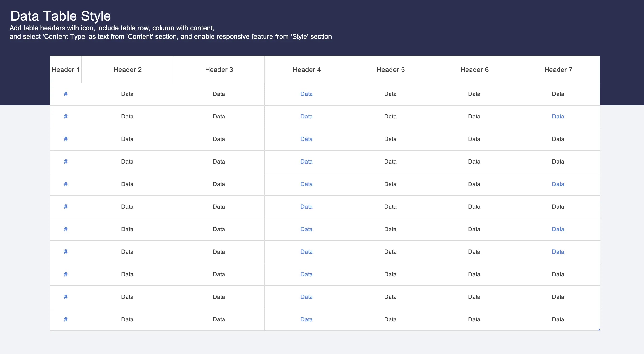Click the table's bottom-right corner resize handle
Viewport: 644px width, 354px height.
coord(599,330)
